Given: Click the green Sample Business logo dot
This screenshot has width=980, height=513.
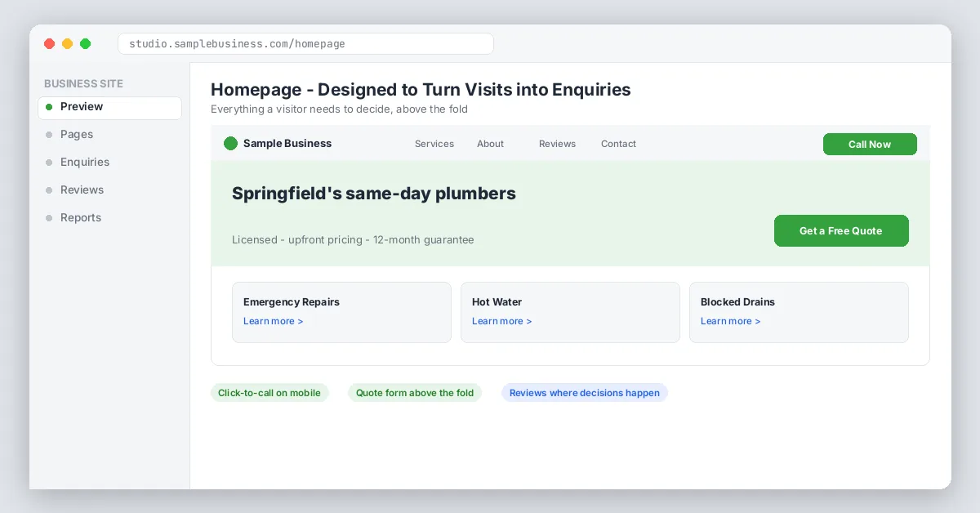Looking at the screenshot, I should pyautogui.click(x=230, y=144).
